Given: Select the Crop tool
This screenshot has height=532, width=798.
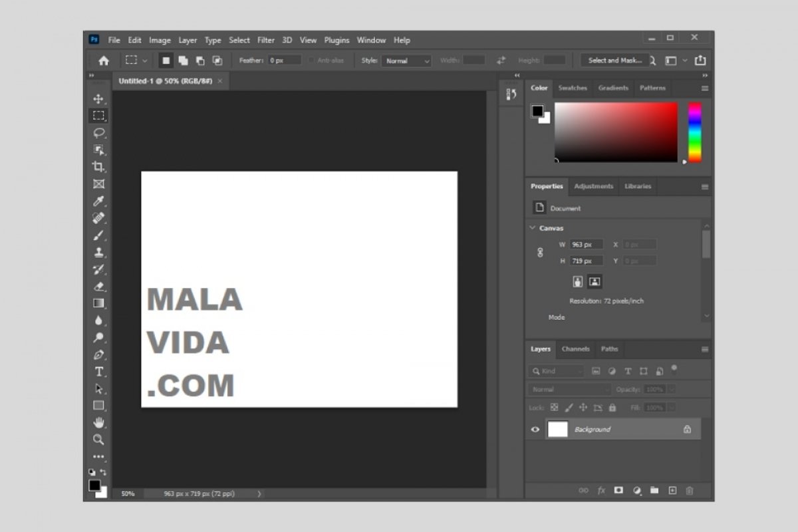Looking at the screenshot, I should (98, 167).
